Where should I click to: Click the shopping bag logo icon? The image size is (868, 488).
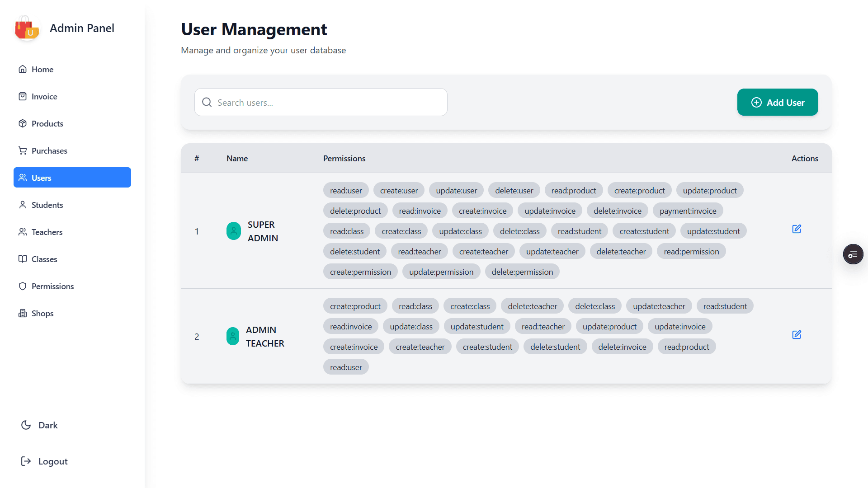click(x=27, y=28)
